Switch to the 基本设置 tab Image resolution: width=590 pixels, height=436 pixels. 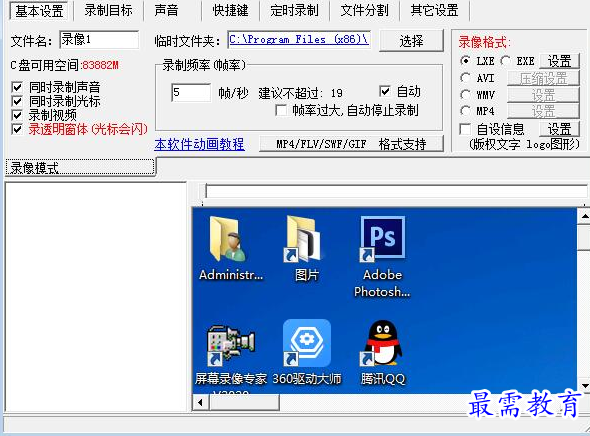pyautogui.click(x=39, y=11)
